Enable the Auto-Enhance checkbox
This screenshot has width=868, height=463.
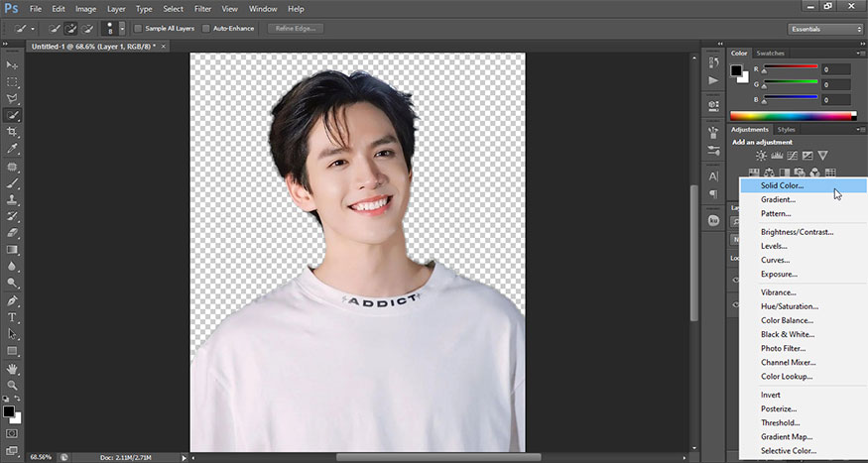click(206, 28)
